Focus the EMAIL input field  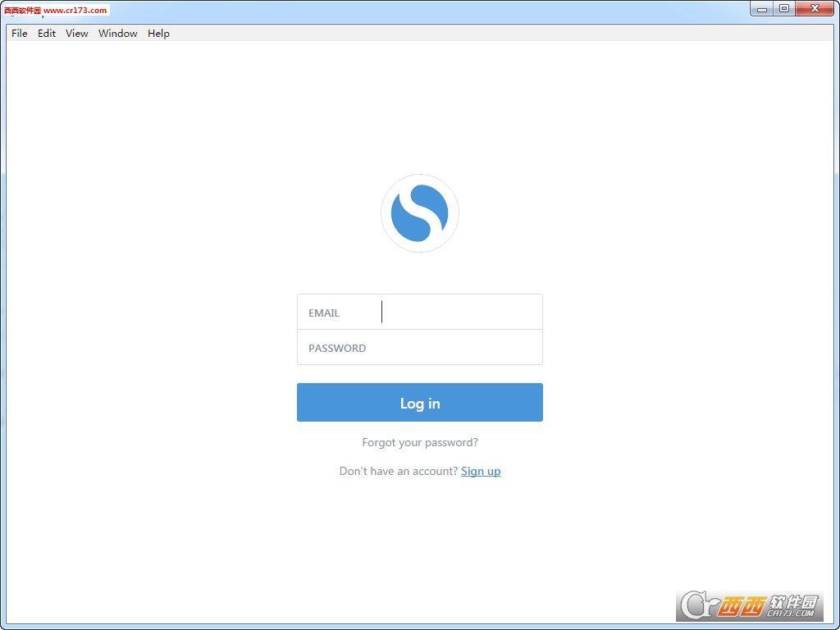[420, 312]
